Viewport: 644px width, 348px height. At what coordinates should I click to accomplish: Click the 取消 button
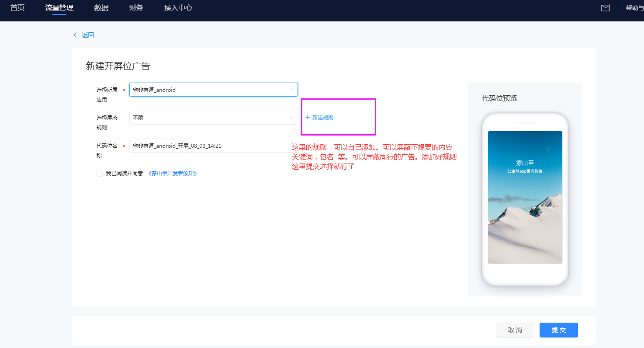tap(515, 330)
